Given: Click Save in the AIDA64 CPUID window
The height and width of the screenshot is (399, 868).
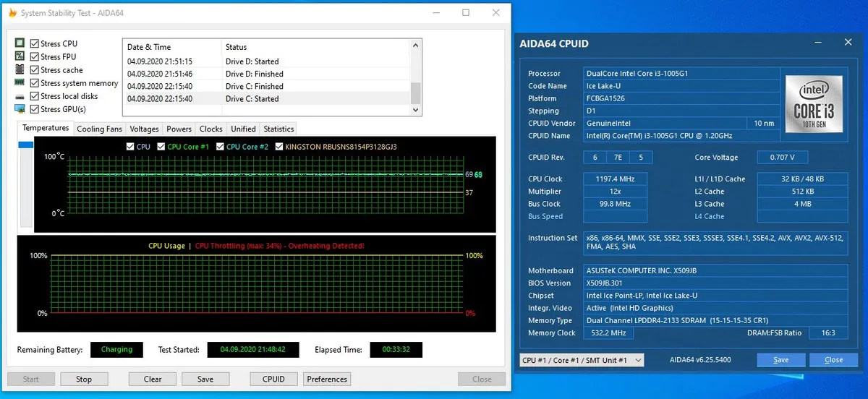Looking at the screenshot, I should click(781, 360).
